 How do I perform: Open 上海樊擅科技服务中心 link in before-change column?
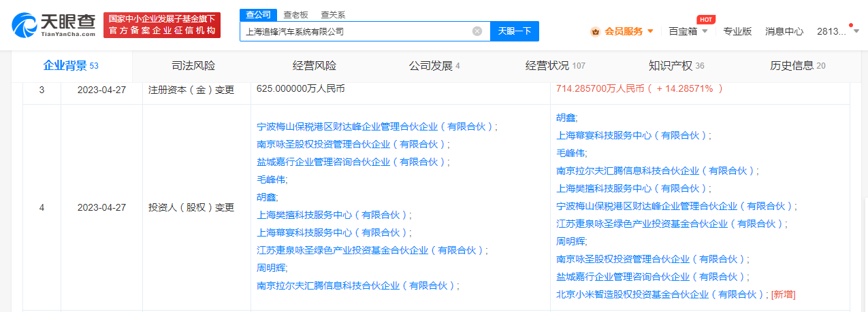pos(332,215)
